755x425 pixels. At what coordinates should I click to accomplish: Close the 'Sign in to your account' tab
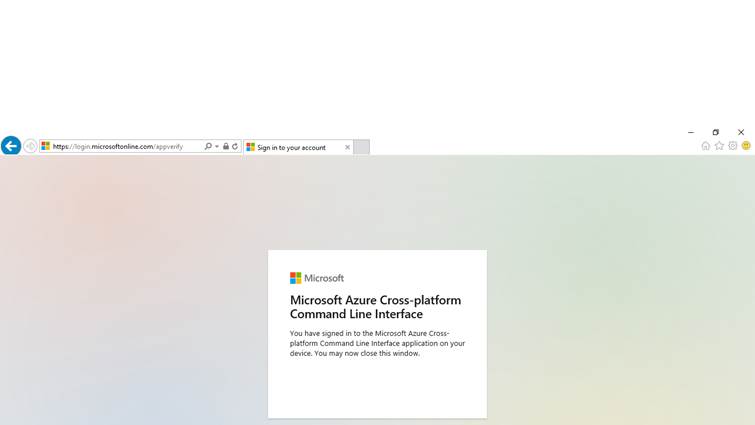(347, 147)
